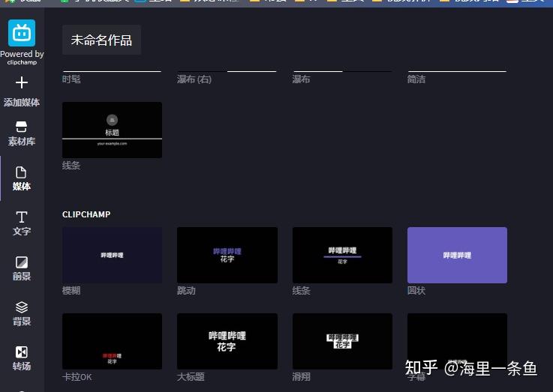Click the 时髦 template label
The image size is (553, 392).
point(71,79)
